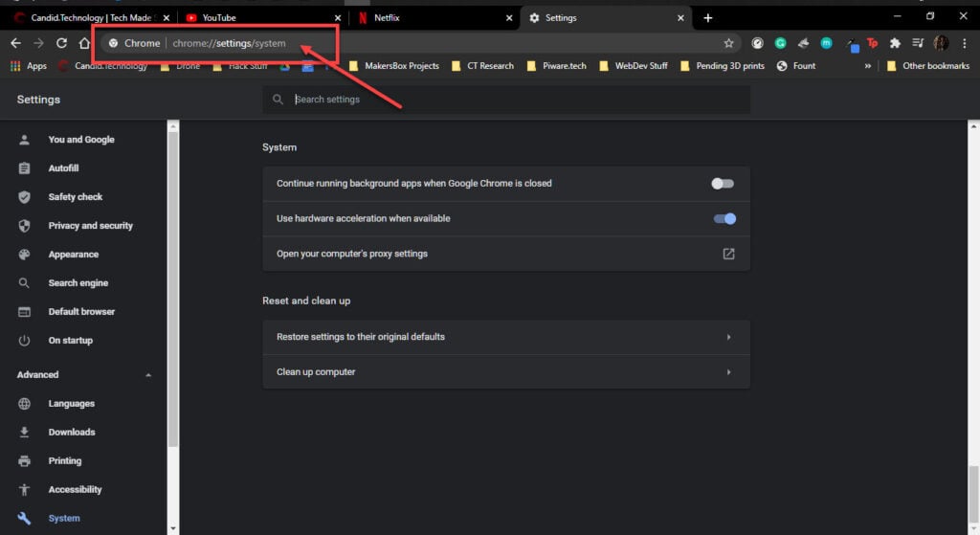Viewport: 980px width, 535px height.
Task: Open the Extensions puzzle piece menu
Action: 895,43
